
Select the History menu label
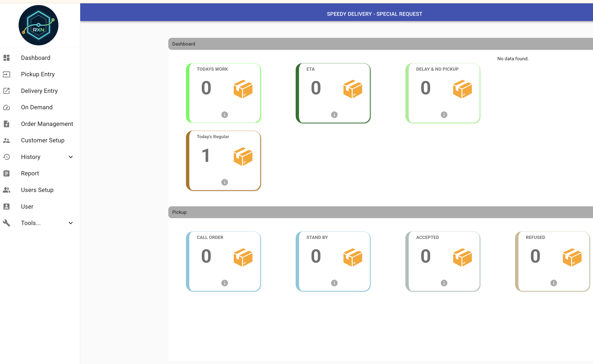[x=31, y=157]
